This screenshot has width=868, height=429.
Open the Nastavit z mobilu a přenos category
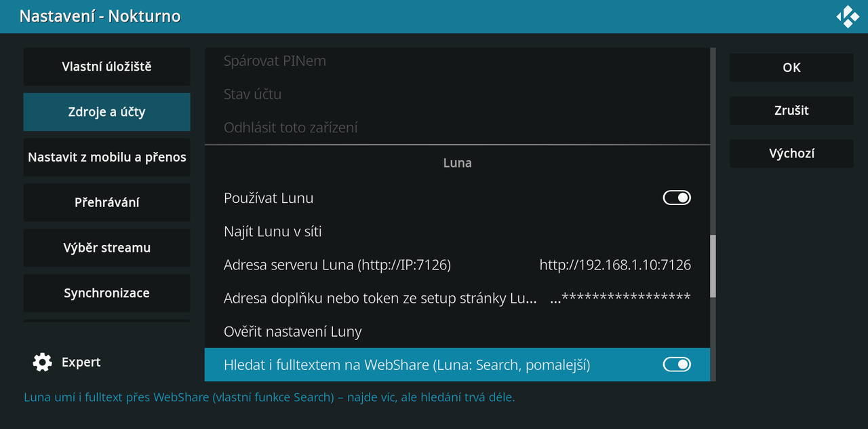point(106,157)
